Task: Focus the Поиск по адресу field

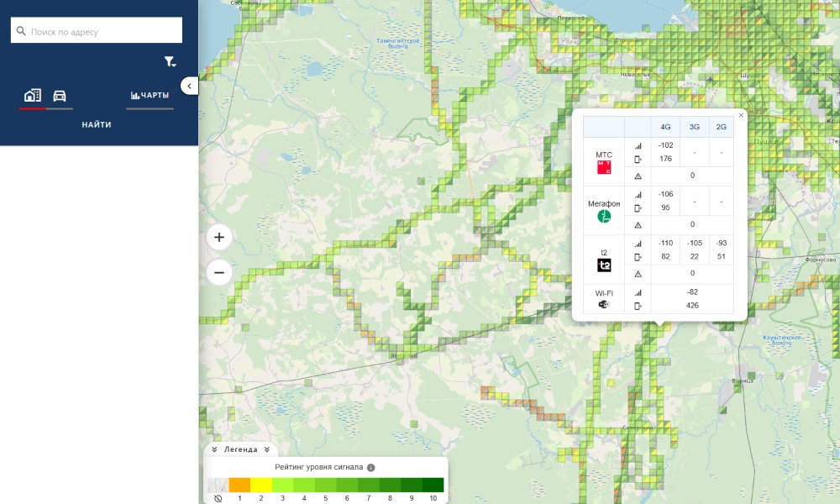Action: (x=97, y=30)
